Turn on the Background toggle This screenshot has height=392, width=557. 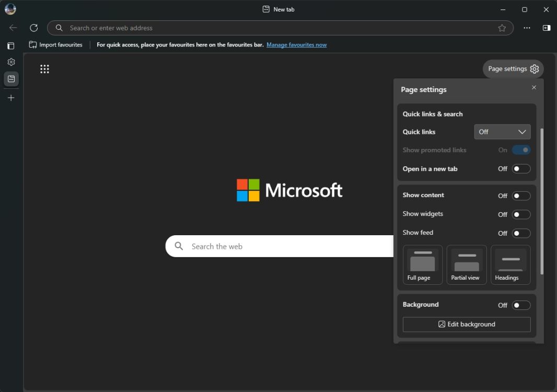point(521,305)
